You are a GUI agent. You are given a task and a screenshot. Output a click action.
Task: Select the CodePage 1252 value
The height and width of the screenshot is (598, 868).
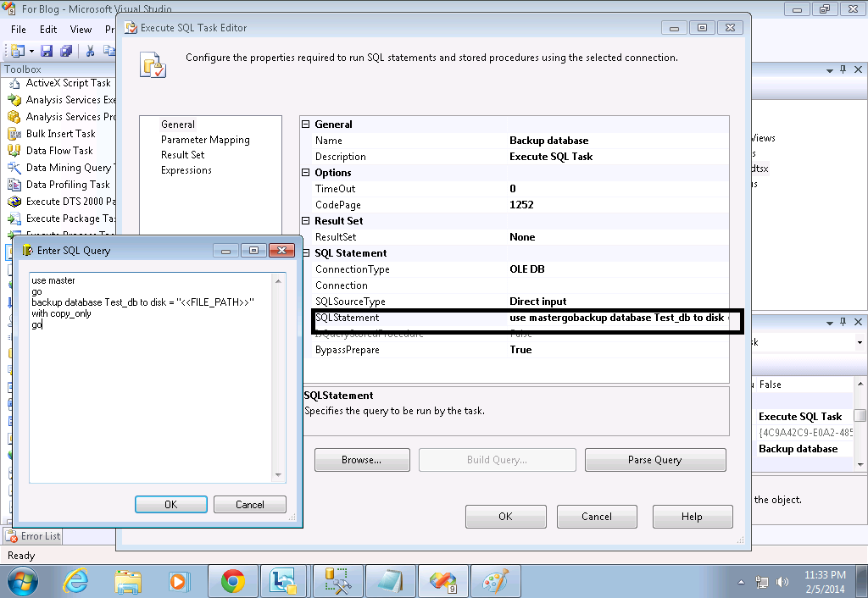point(521,205)
